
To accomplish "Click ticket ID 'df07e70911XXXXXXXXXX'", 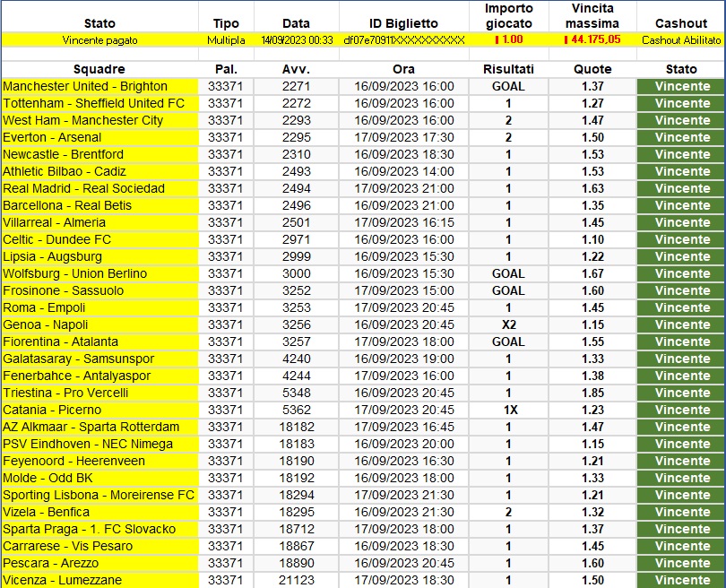I will click(x=404, y=40).
